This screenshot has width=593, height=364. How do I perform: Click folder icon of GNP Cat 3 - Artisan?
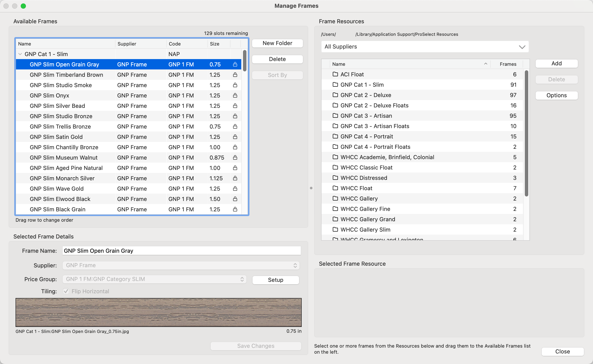[335, 116]
